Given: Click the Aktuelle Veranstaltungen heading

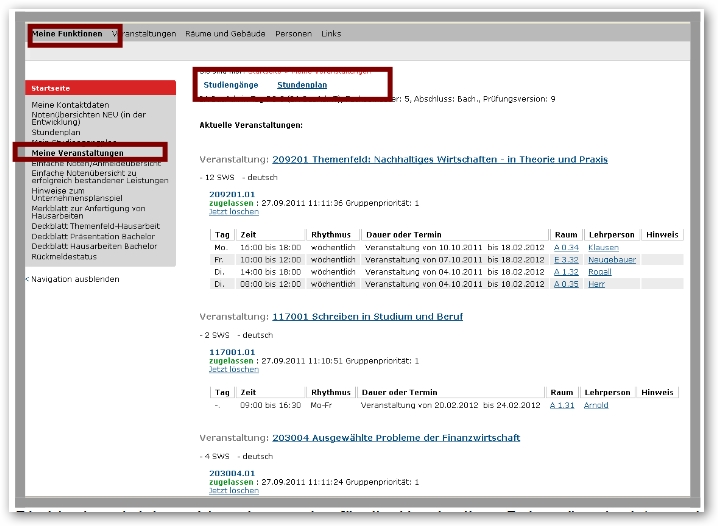Looking at the screenshot, I should [x=251, y=125].
